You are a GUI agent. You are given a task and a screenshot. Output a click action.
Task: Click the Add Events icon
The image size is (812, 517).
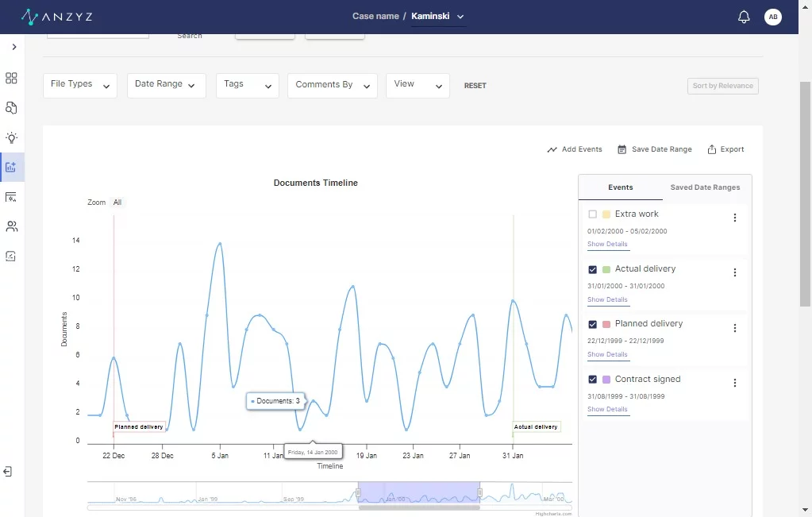click(552, 149)
